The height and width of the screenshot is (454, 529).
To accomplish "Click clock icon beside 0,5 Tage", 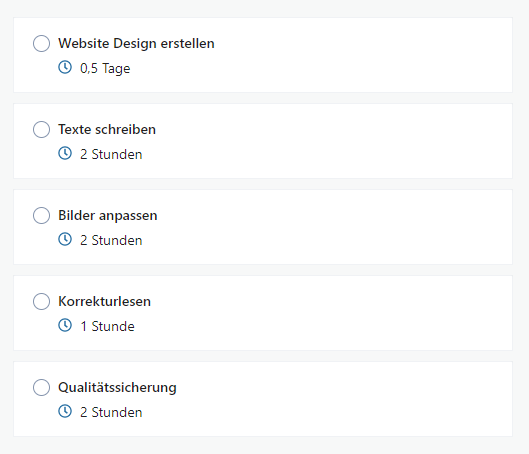I will point(65,67).
